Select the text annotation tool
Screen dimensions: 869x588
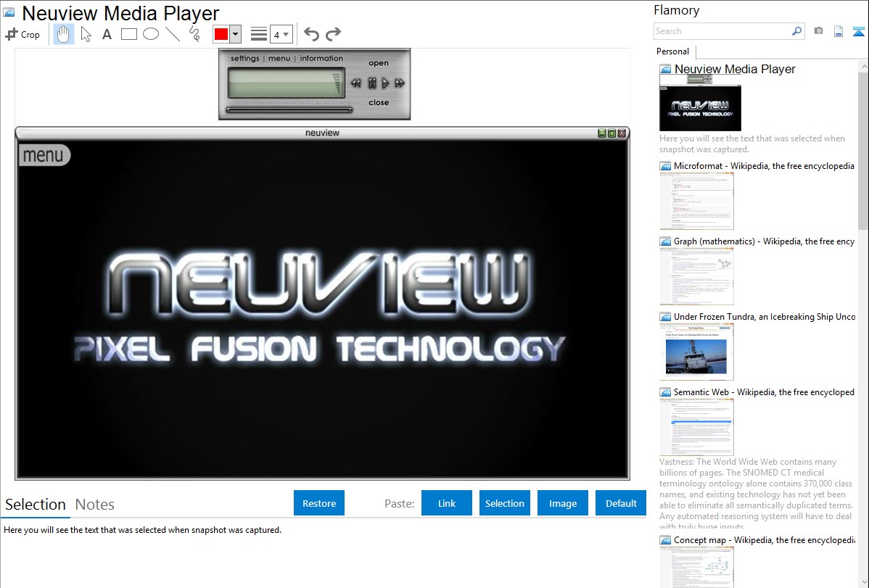tap(107, 34)
